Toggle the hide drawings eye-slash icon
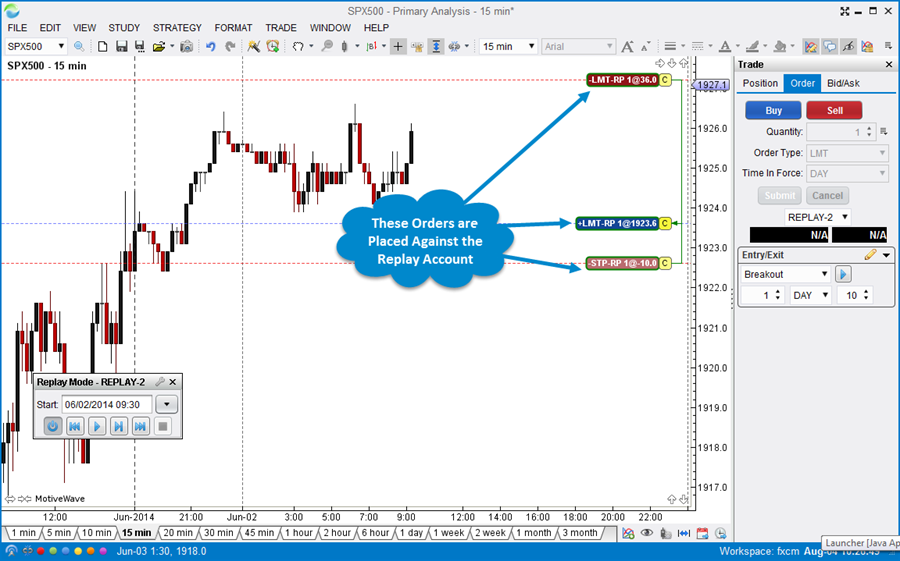Screen dimensions: 900x561 (848, 47)
